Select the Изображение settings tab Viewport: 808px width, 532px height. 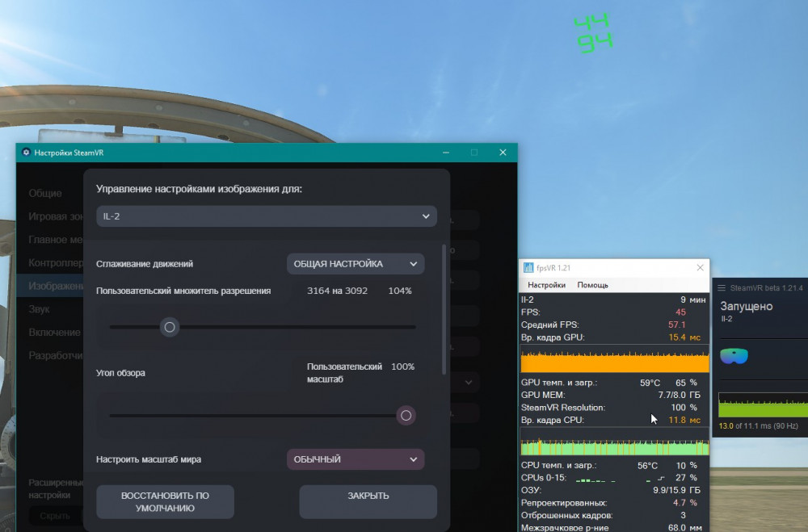tap(50, 286)
